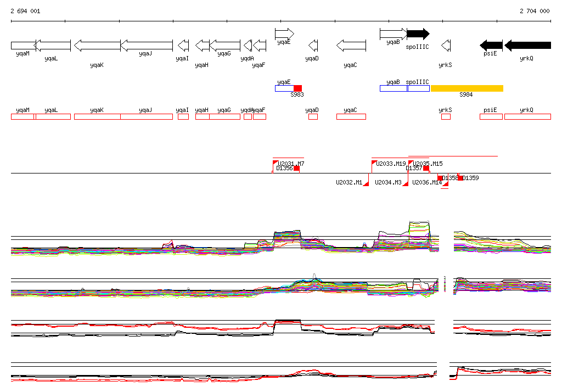Select the red yqaC annotation box
This screenshot has width=562, height=392.
(x=351, y=116)
